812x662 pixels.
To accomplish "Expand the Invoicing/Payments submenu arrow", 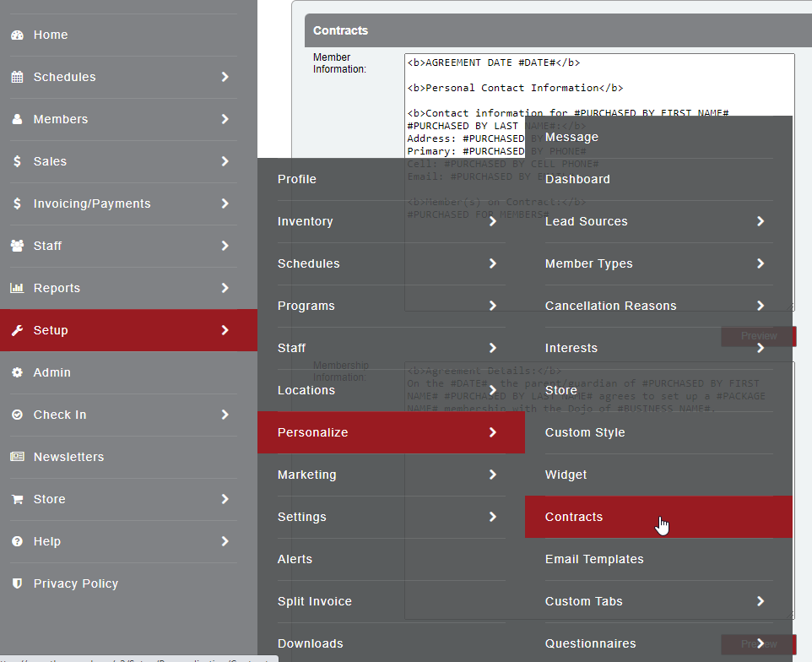I will click(x=225, y=203).
